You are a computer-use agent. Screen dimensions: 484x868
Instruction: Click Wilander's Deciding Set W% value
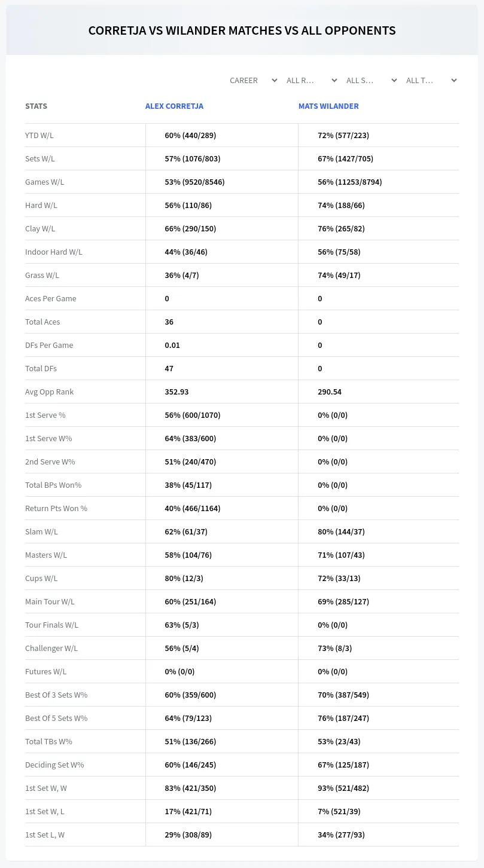point(343,765)
